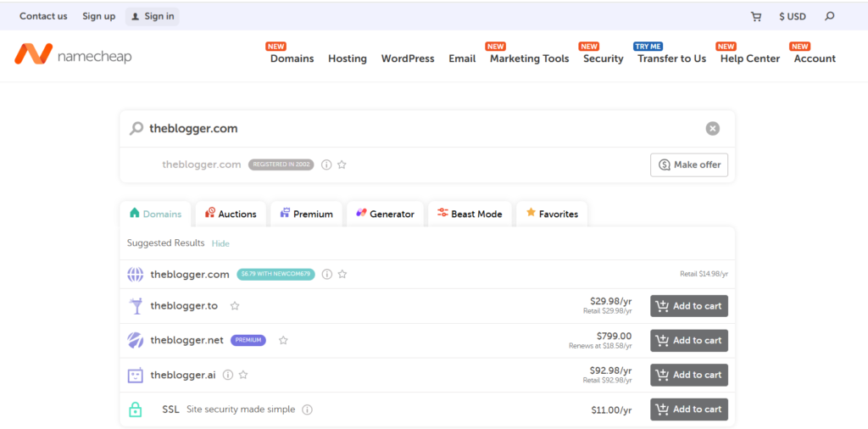Show info for registered theblogger.com row
Viewport: 868px width, 429px height.
(x=326, y=164)
